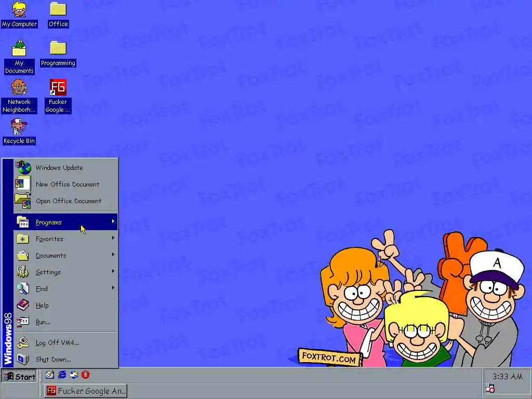532x399 pixels.
Task: Expand the Favorites submenu
Action: pyautogui.click(x=66, y=239)
